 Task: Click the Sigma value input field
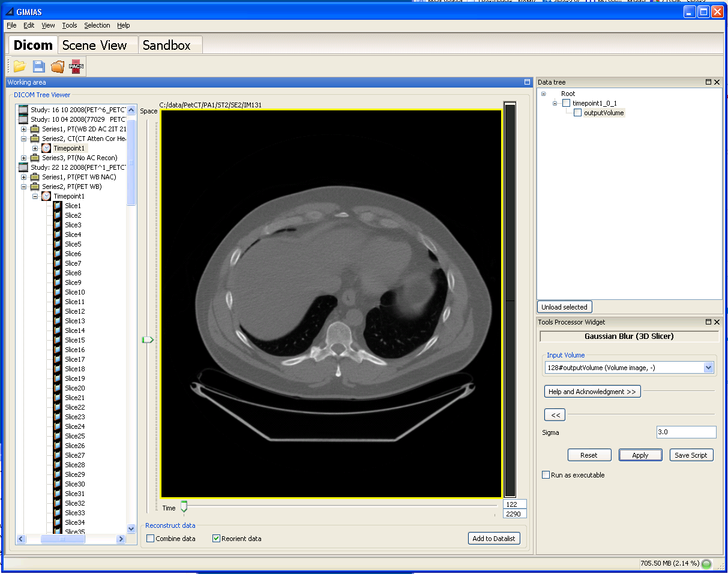pyautogui.click(x=686, y=432)
